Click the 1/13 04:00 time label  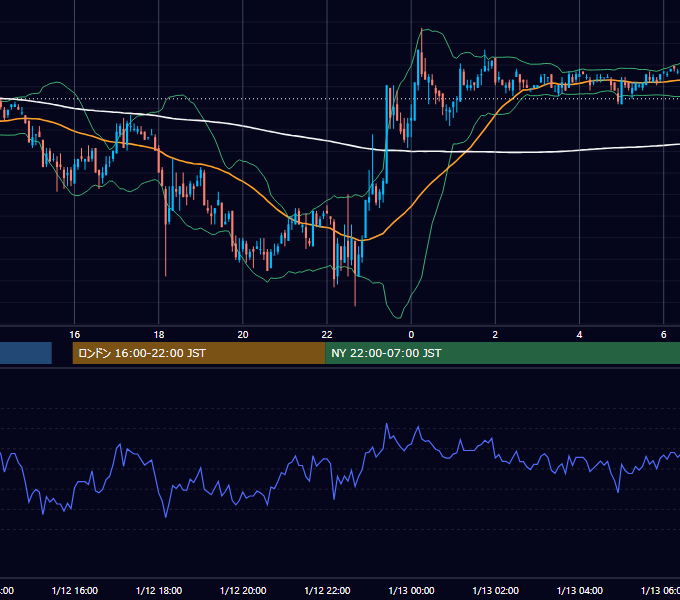[579, 590]
